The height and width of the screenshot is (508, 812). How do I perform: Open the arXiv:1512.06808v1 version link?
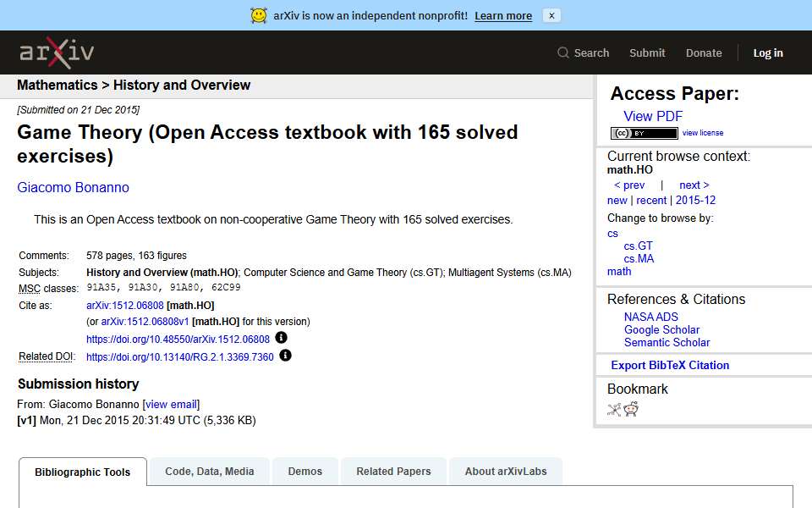145,322
